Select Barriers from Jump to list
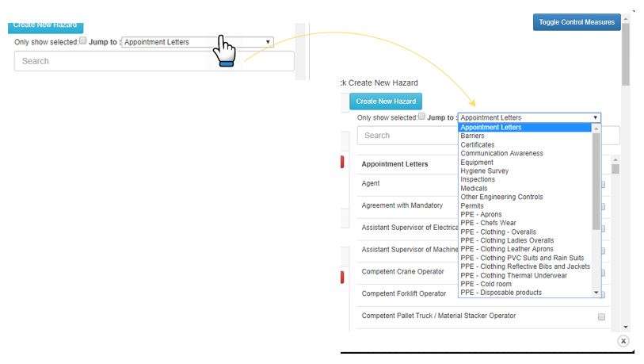 click(472, 136)
